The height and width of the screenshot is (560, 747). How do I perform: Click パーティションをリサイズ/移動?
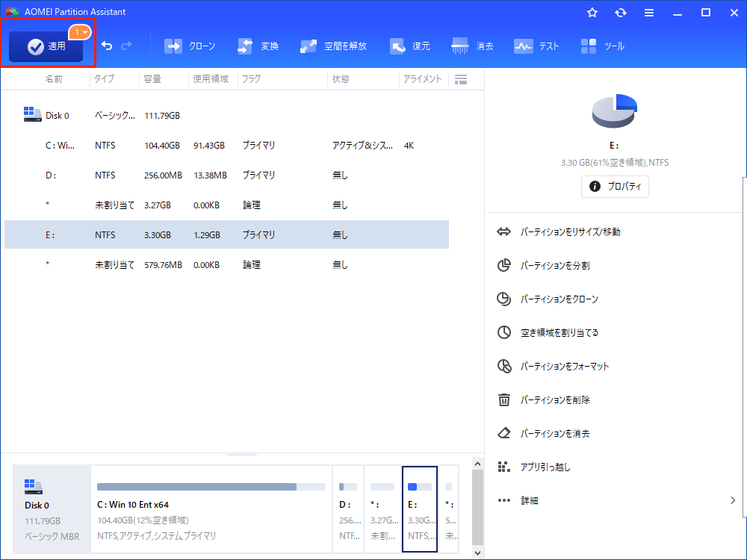(x=570, y=232)
